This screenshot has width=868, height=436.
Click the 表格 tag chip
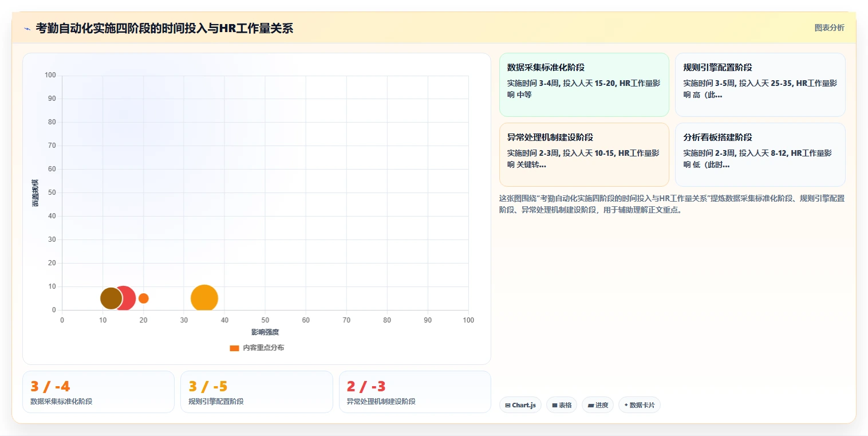click(562, 405)
